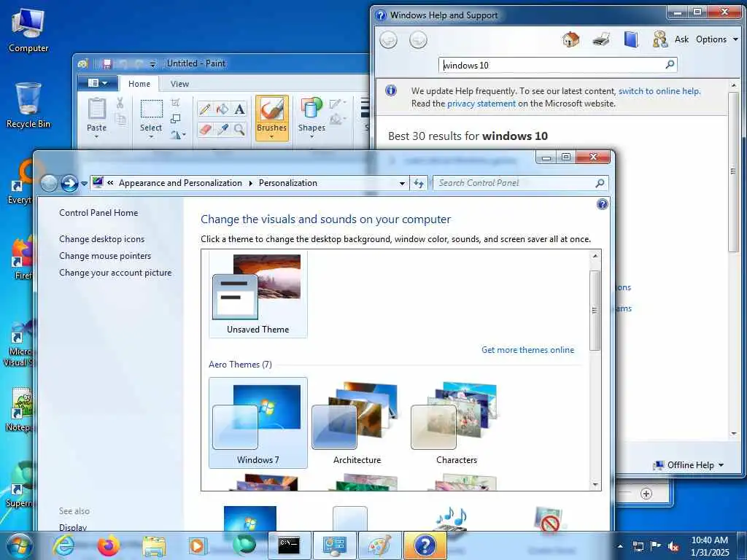Click the Help results scrollbar up arrow
Image resolution: width=747 pixels, height=560 pixels.
pyautogui.click(x=733, y=85)
